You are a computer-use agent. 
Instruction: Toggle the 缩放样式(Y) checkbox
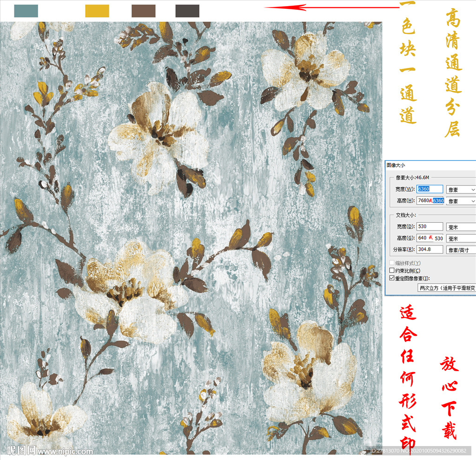tap(392, 263)
